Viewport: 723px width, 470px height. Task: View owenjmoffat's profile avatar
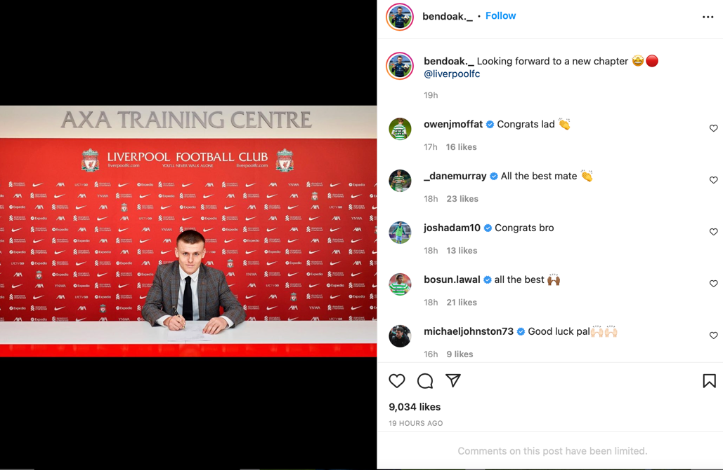[x=400, y=129]
